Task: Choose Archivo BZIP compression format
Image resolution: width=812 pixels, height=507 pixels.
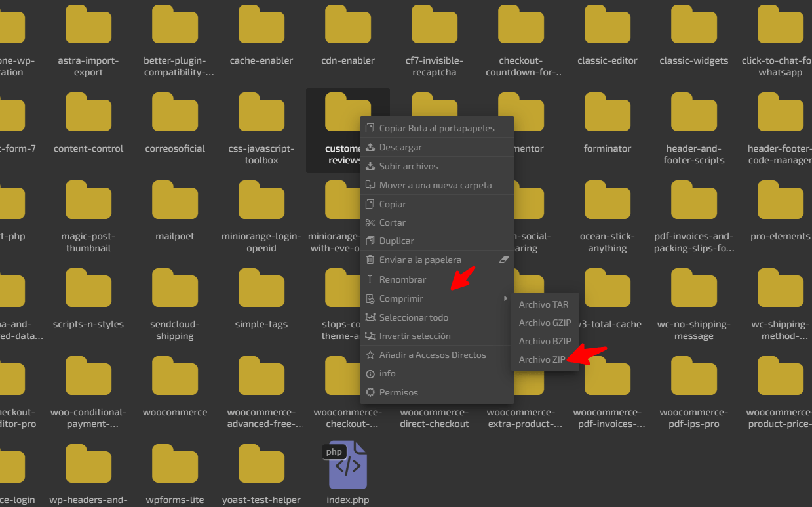Action: point(545,341)
